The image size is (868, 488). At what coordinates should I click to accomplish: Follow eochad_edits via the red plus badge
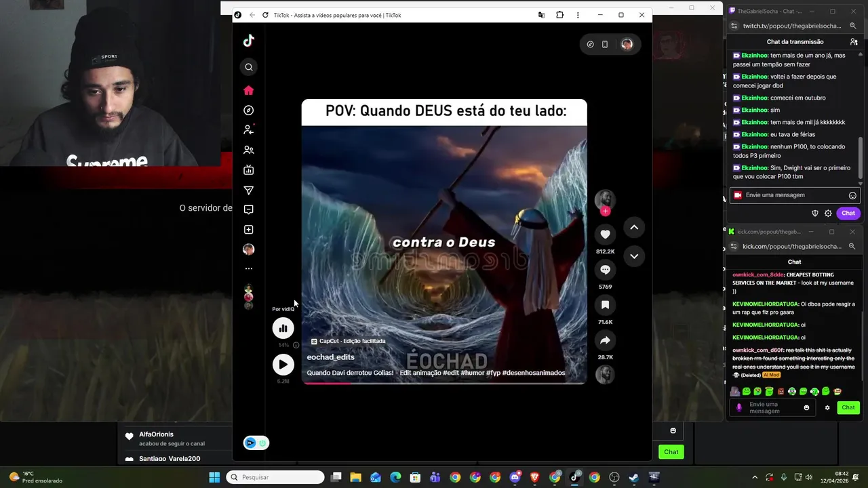[605, 211]
